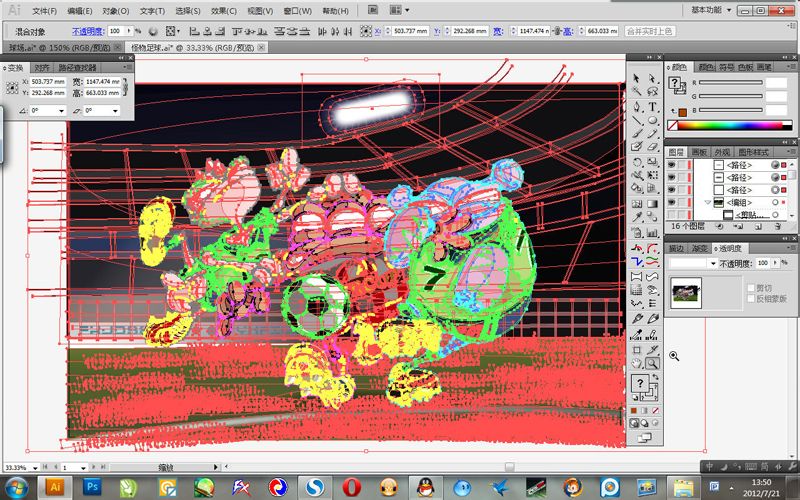This screenshot has height=500, width=800.
Task: Open the shear angle dropdown in Transform panel
Action: pyautogui.click(x=115, y=111)
